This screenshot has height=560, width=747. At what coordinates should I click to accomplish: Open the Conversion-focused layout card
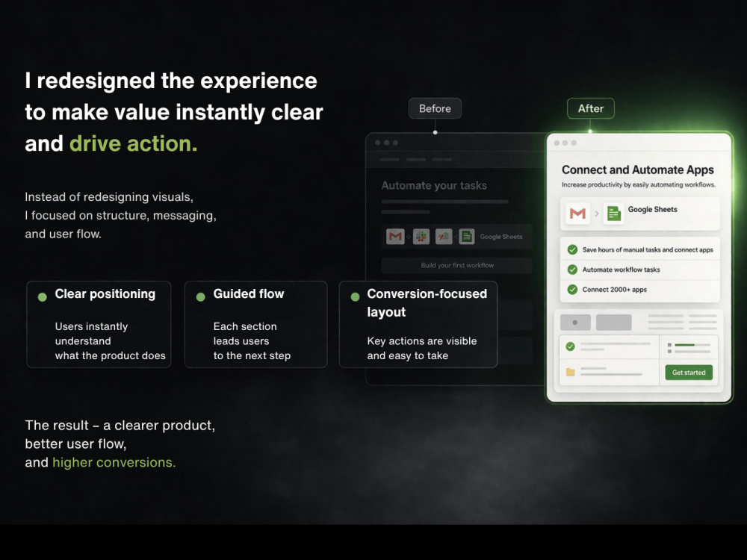pyautogui.click(x=418, y=324)
